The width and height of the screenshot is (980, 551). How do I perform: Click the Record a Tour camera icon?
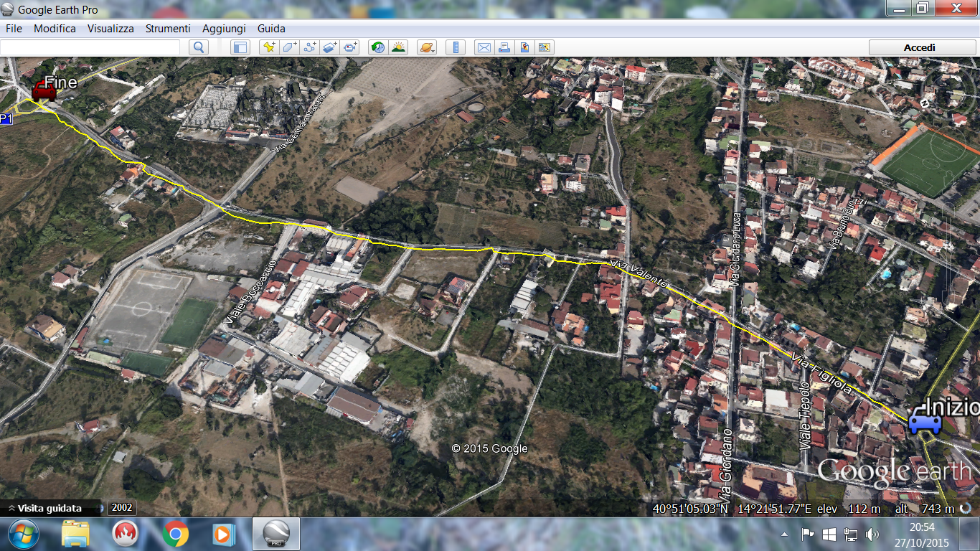click(350, 47)
